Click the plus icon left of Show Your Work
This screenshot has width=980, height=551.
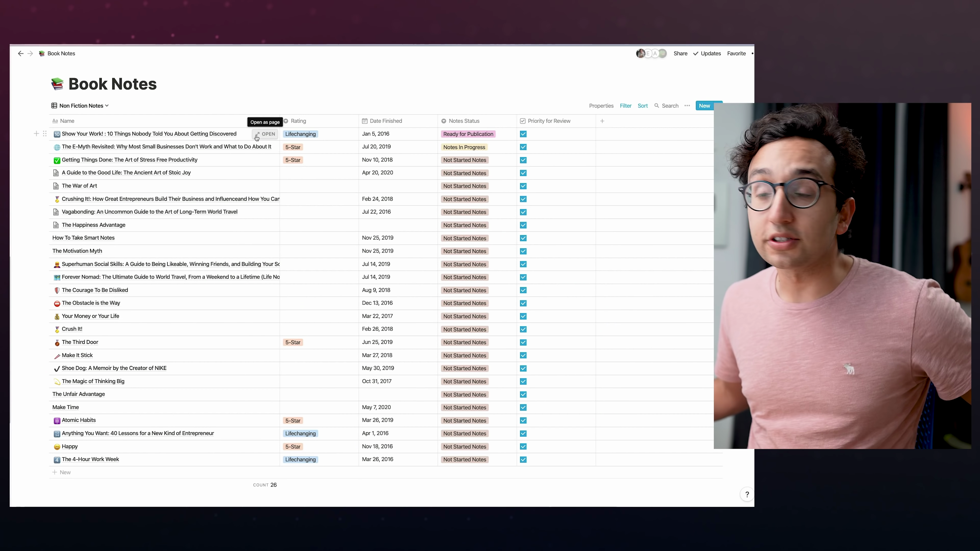click(x=36, y=134)
